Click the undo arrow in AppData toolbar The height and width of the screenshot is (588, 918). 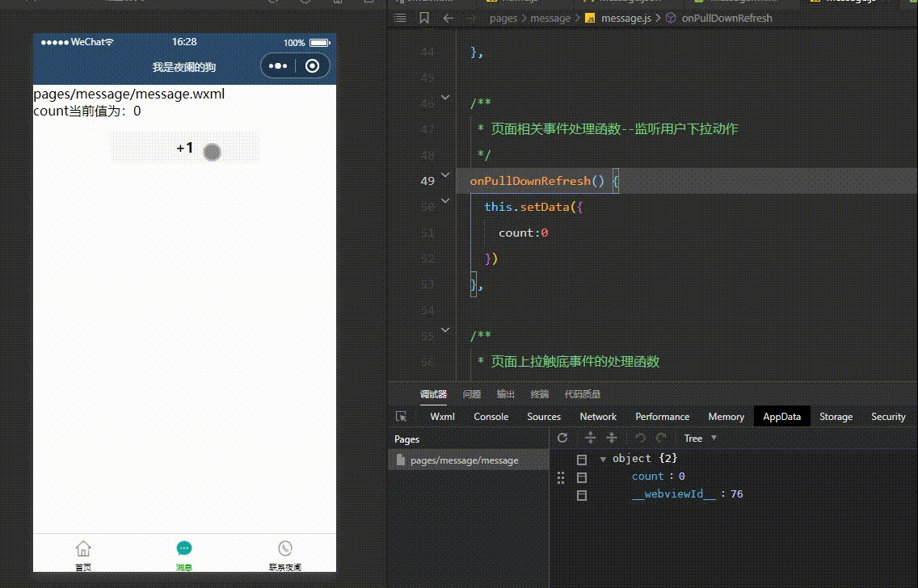tap(640, 438)
